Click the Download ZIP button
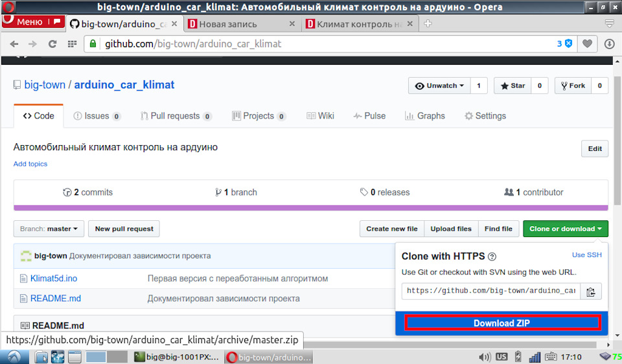 (502, 323)
